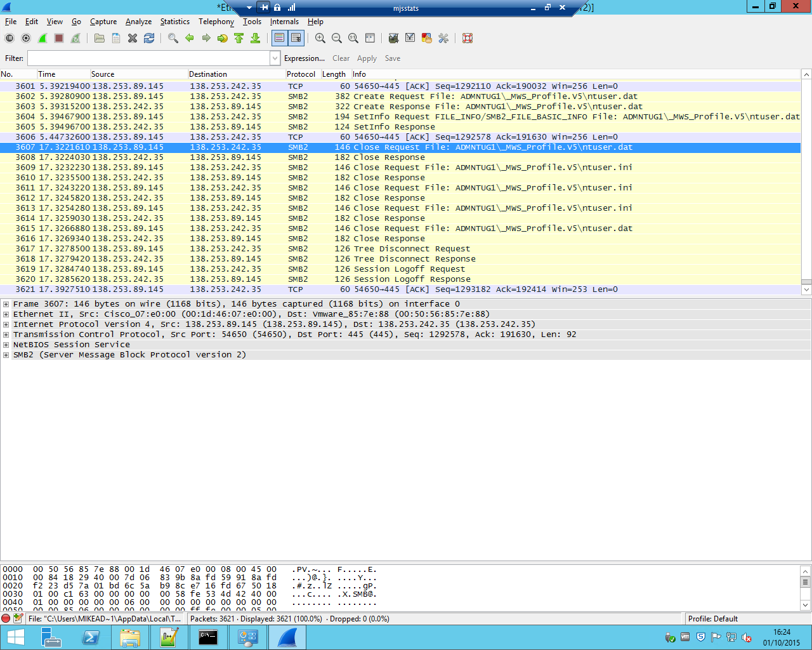The width and height of the screenshot is (812, 650).
Task: Open preferences wrench icon
Action: pos(443,38)
